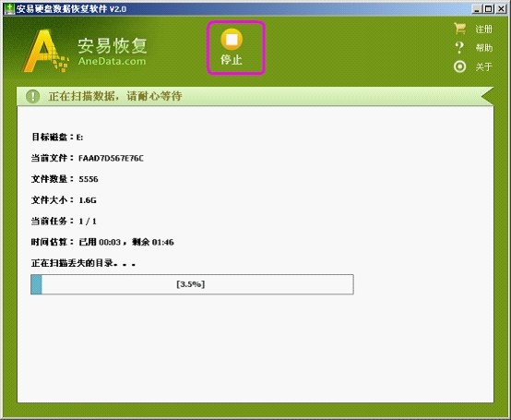Open registration via the shopping cart icon
Screen dimensions: 511x420
[x=460, y=29]
